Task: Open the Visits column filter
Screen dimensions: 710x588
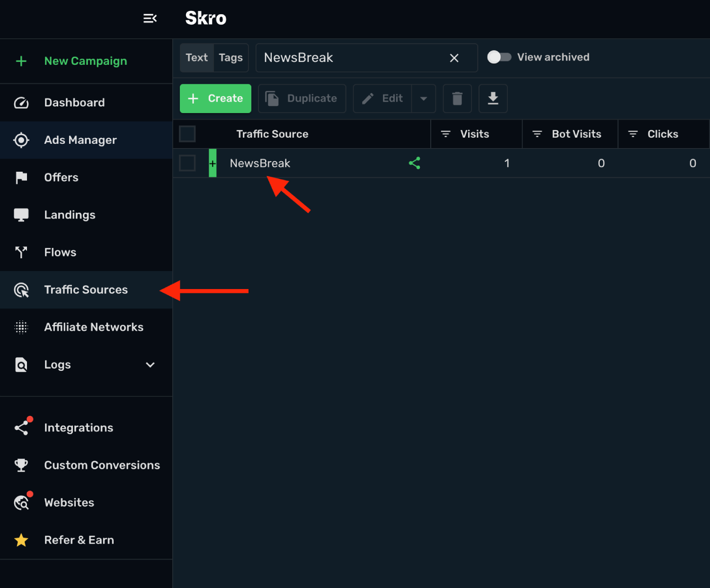Action: (x=445, y=134)
